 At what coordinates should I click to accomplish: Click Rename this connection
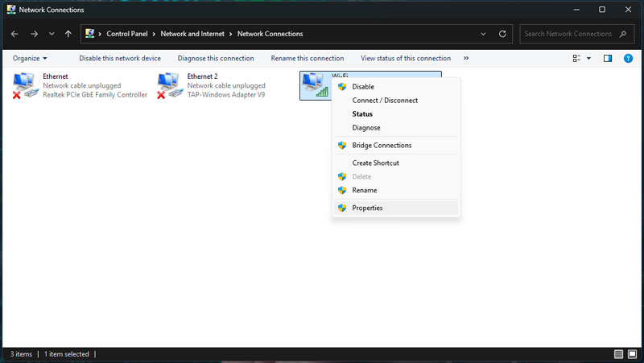coord(308,58)
